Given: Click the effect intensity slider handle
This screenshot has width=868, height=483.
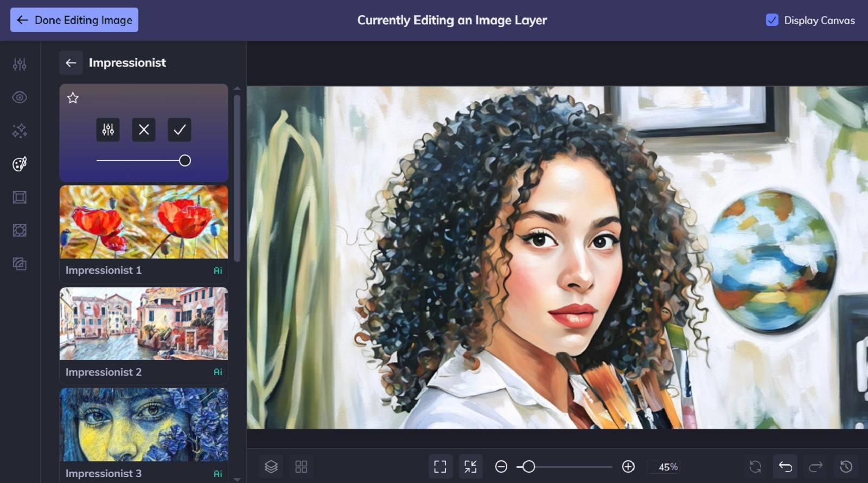Looking at the screenshot, I should pos(185,160).
